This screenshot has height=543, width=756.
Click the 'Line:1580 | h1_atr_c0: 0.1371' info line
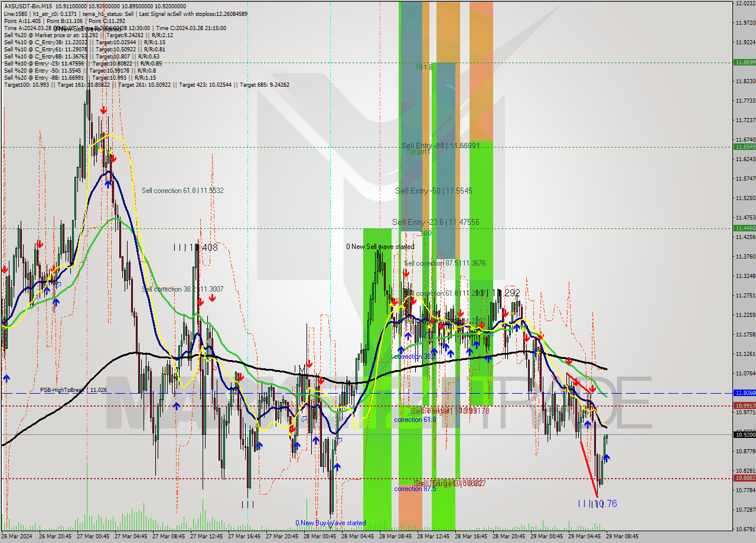125,14
